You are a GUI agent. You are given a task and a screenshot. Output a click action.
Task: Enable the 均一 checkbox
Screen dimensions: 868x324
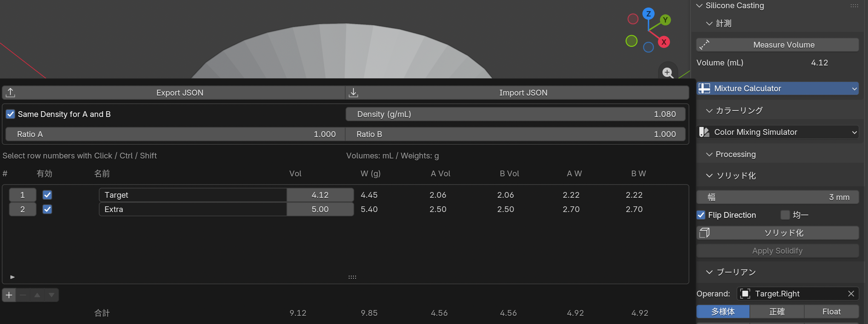coord(785,215)
